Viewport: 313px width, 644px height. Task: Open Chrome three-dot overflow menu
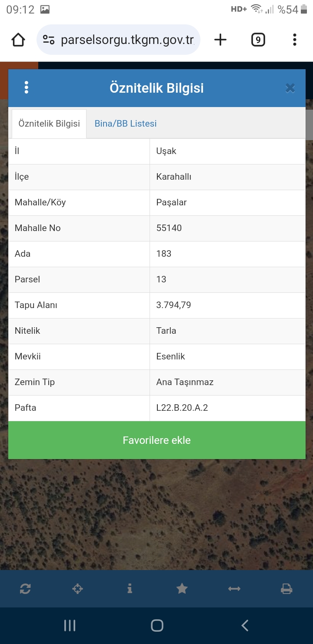294,40
